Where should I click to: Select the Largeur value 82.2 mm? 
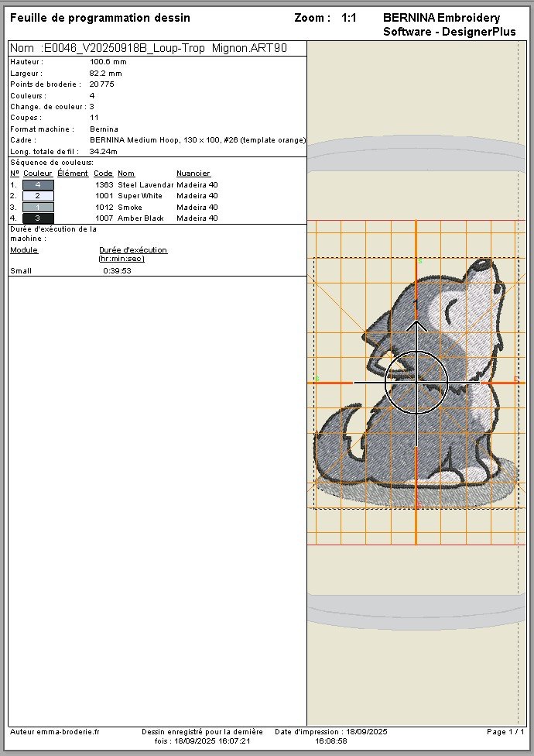click(x=105, y=74)
